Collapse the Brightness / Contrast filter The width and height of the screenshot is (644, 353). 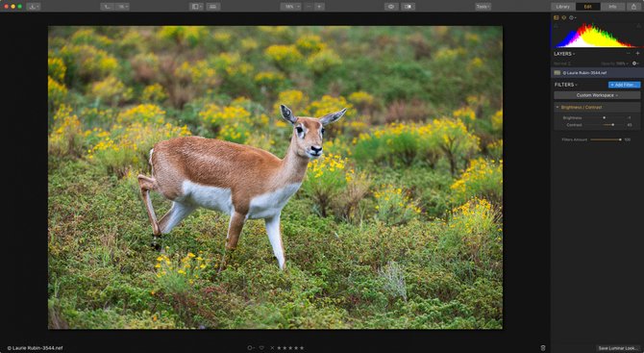tap(557, 108)
